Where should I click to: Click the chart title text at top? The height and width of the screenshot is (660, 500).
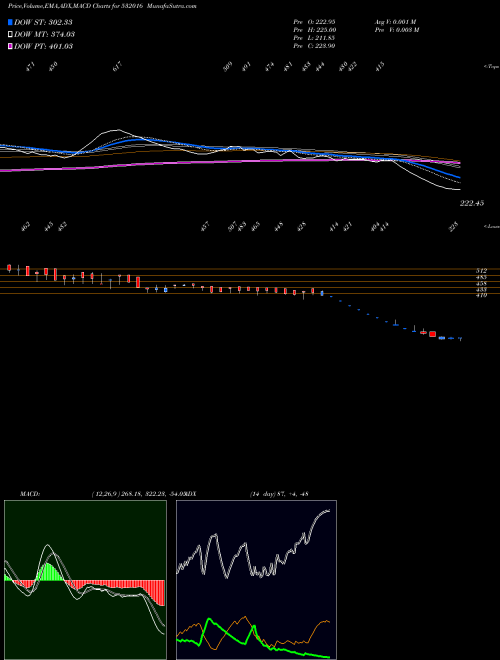click(x=102, y=6)
